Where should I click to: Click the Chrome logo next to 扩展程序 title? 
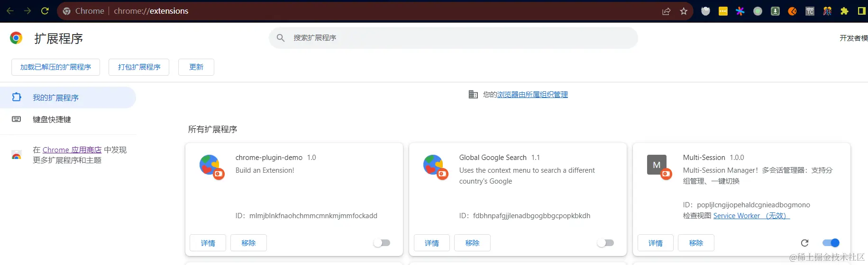(16, 38)
